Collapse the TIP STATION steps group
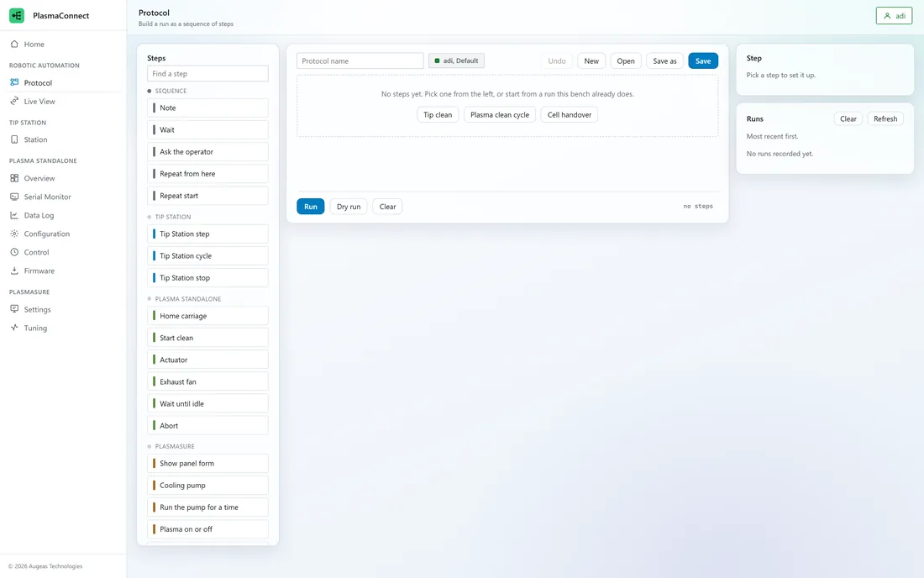Image resolution: width=924 pixels, height=578 pixels. (x=169, y=217)
